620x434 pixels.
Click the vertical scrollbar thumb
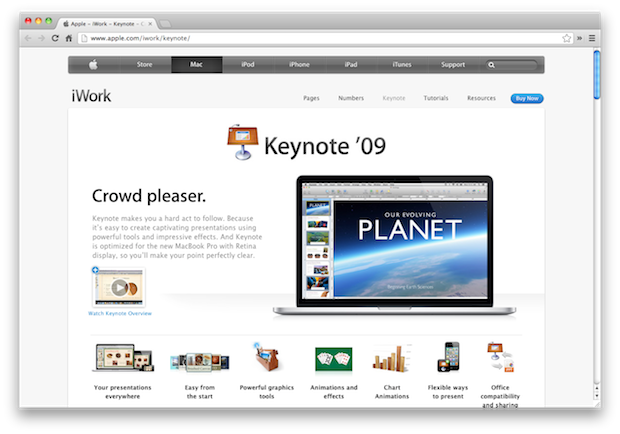click(x=597, y=75)
